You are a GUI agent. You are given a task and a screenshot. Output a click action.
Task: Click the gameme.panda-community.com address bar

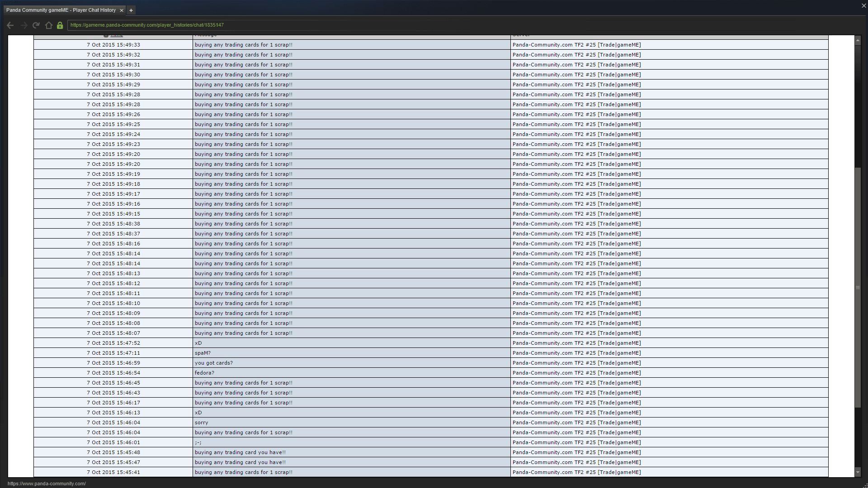(258, 25)
